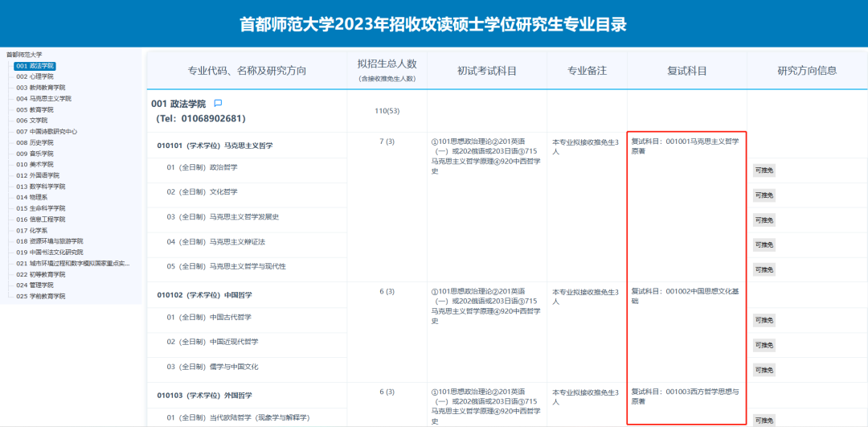Click the 初试考试科目 column header
868x427 pixels.
click(x=486, y=71)
